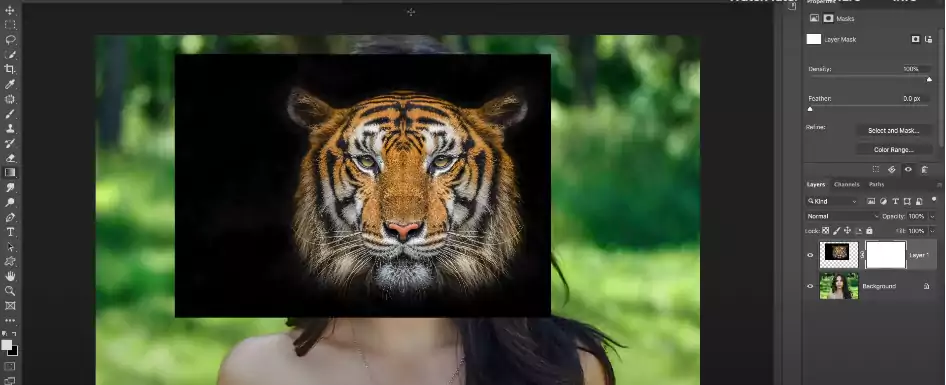This screenshot has width=946, height=385.
Task: Click load selection from mask icon
Action: pyautogui.click(x=876, y=170)
